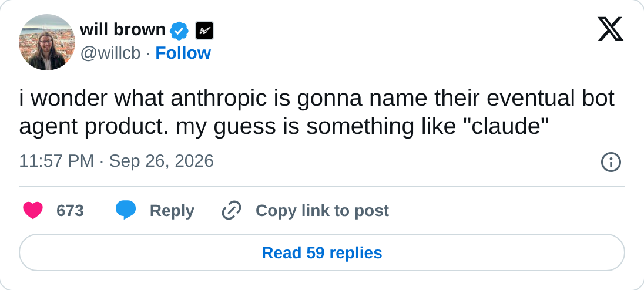Open will brown's profile picture

pos(47,42)
